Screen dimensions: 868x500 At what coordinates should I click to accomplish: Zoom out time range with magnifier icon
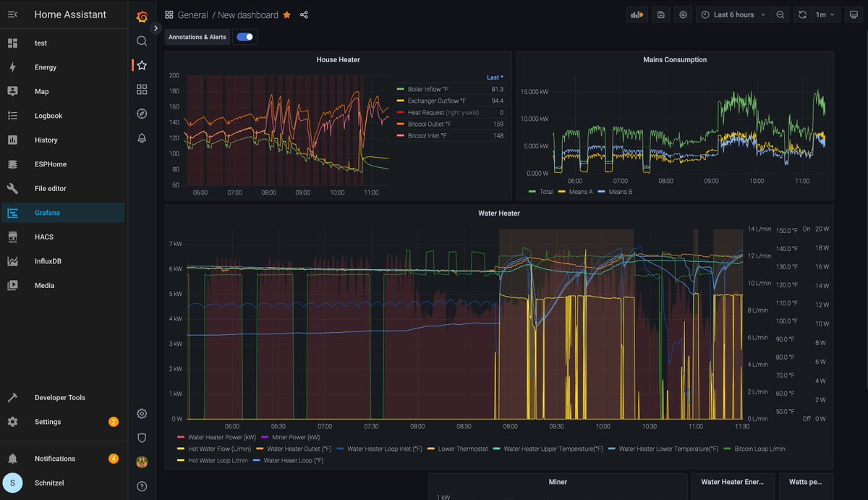(x=780, y=14)
